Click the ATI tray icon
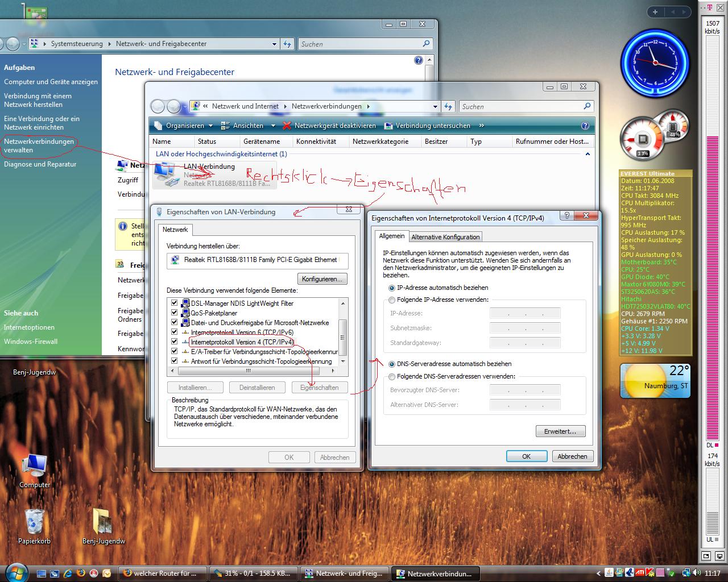Image resolution: width=728 pixels, height=582 pixels. (x=640, y=573)
